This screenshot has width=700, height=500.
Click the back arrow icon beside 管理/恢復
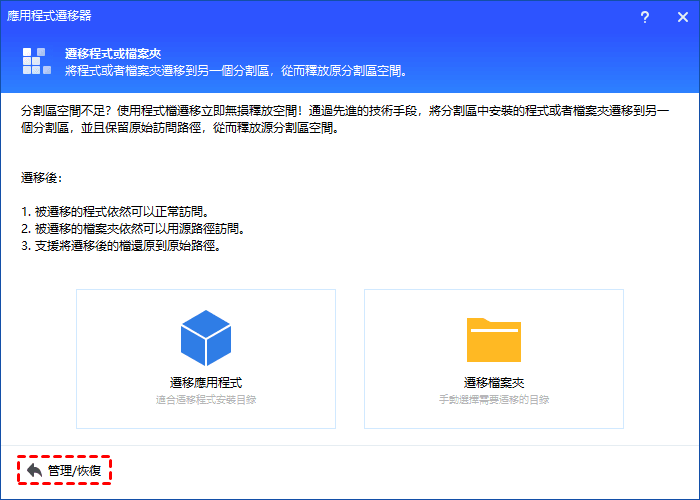(34, 470)
